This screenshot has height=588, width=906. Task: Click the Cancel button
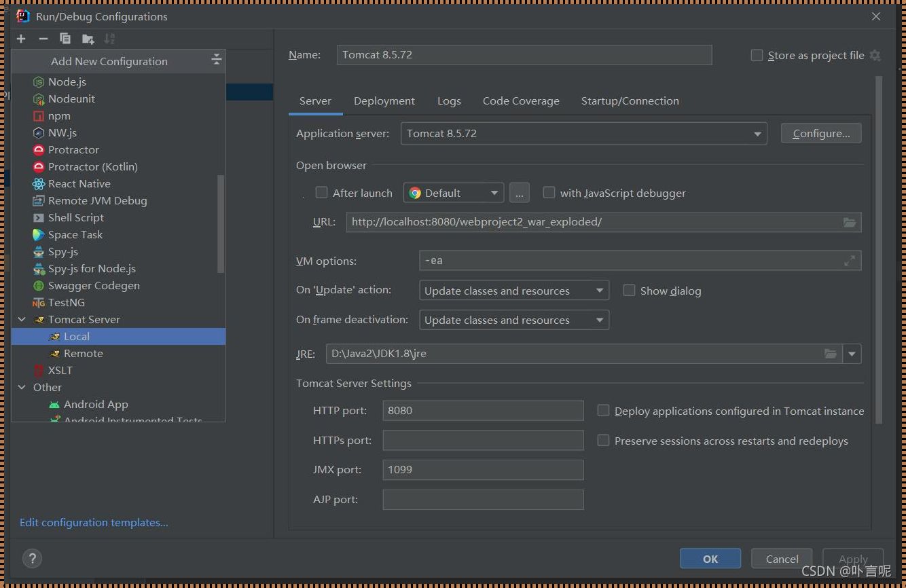point(782,559)
